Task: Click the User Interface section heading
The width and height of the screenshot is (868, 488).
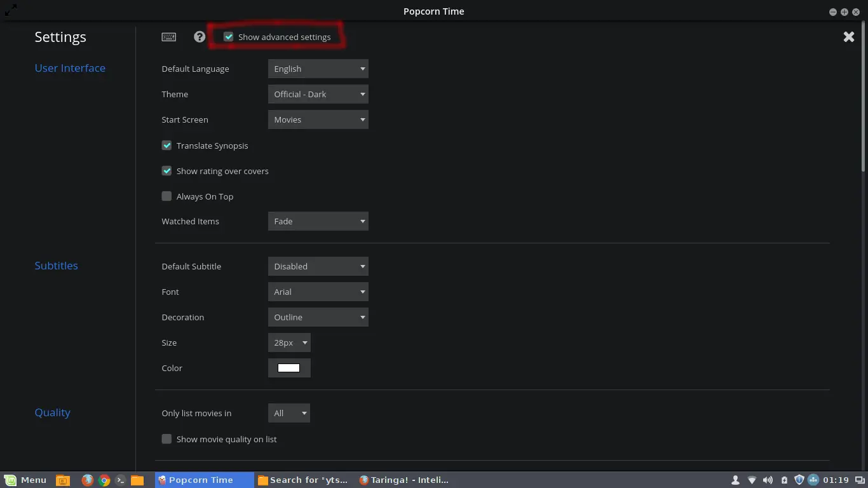Action: click(x=70, y=68)
